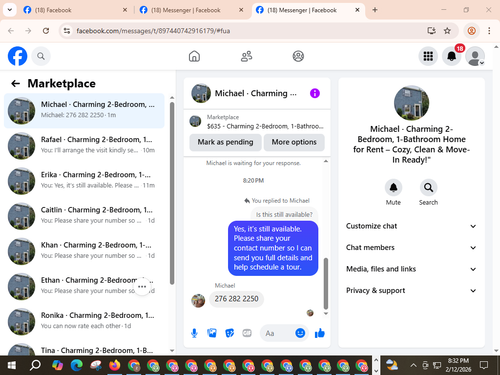
Task: Click the Facebook logo icon
Action: coord(17,56)
